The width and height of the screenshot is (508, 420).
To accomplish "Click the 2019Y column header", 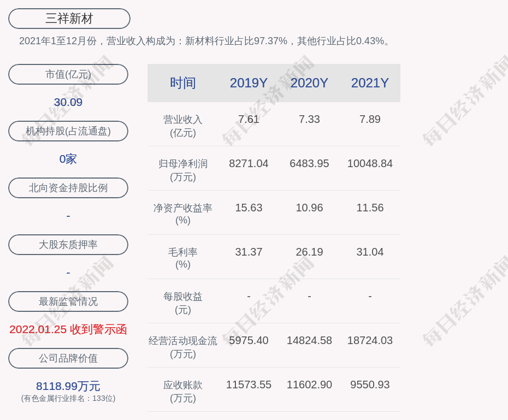I will pyautogui.click(x=249, y=83).
